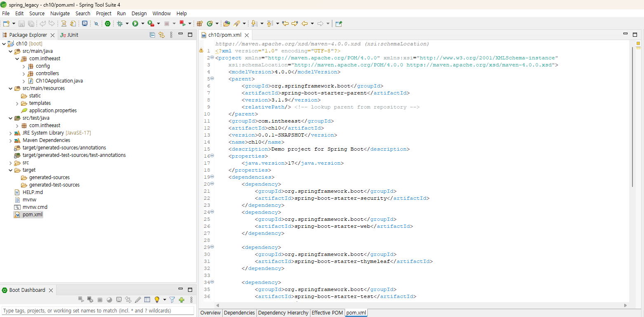The width and height of the screenshot is (644, 317).
Task: Fold the parent element on line 5
Action: pyautogui.click(x=212, y=78)
